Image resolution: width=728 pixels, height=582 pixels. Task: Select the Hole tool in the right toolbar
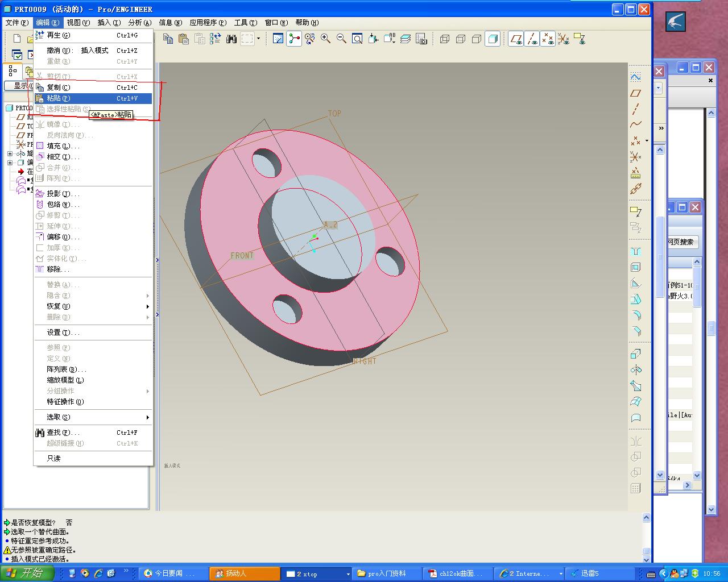click(636, 251)
